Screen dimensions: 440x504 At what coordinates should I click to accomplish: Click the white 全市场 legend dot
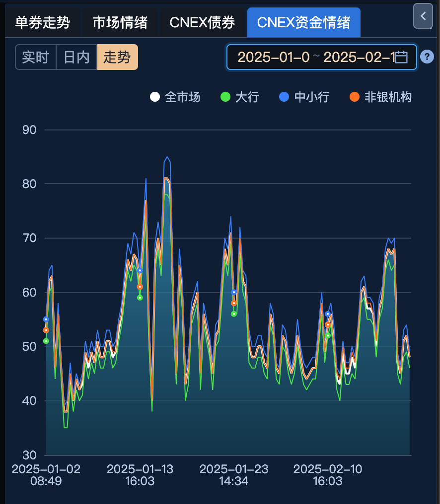pos(155,97)
